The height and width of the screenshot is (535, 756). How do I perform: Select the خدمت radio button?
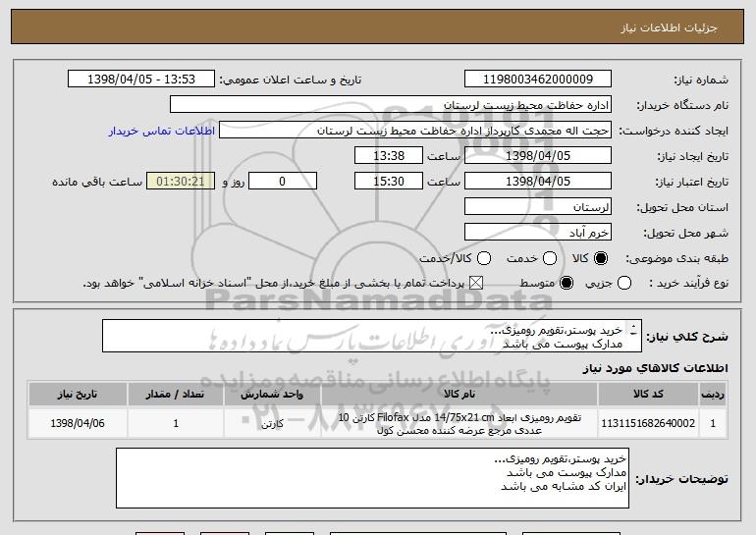pyautogui.click(x=550, y=258)
